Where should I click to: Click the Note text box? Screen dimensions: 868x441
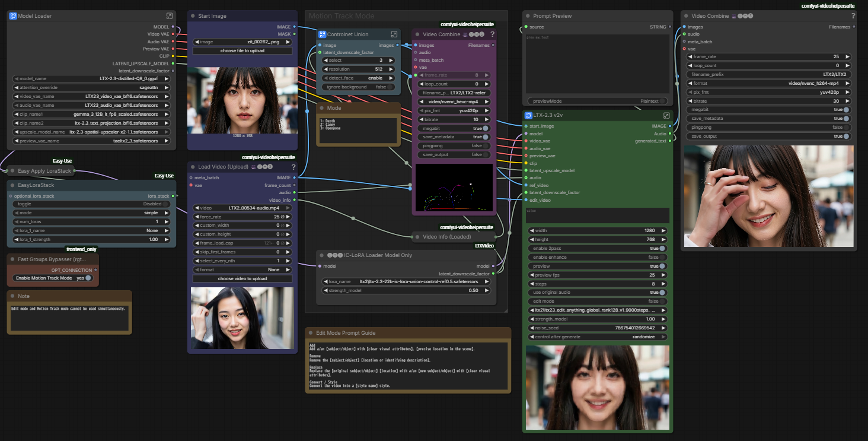pyautogui.click(x=70, y=318)
